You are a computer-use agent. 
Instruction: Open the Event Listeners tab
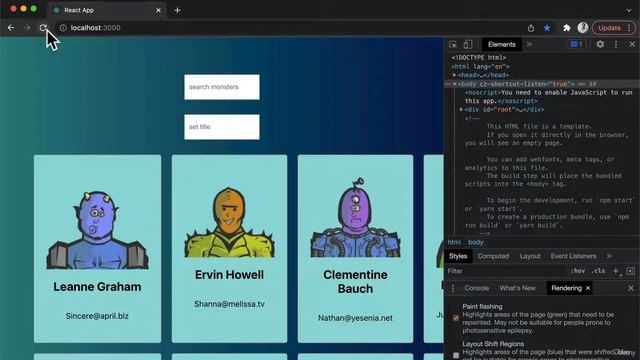[x=573, y=256]
